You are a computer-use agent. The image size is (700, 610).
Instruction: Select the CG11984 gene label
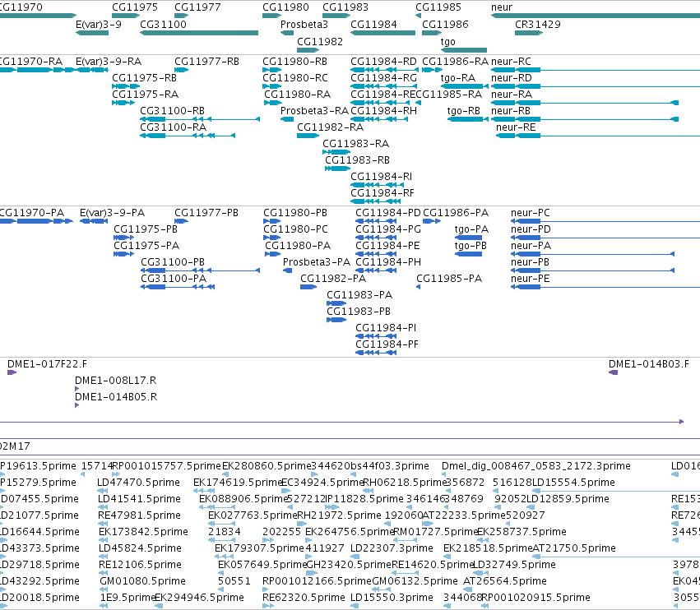(x=373, y=25)
